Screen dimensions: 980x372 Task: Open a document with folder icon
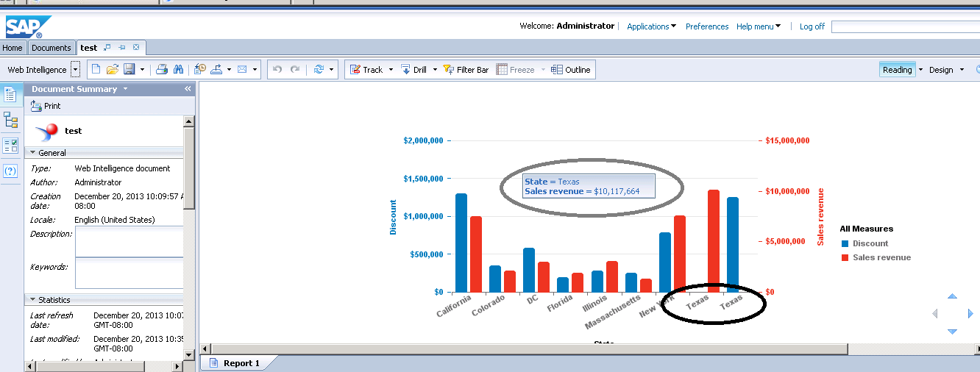click(113, 70)
